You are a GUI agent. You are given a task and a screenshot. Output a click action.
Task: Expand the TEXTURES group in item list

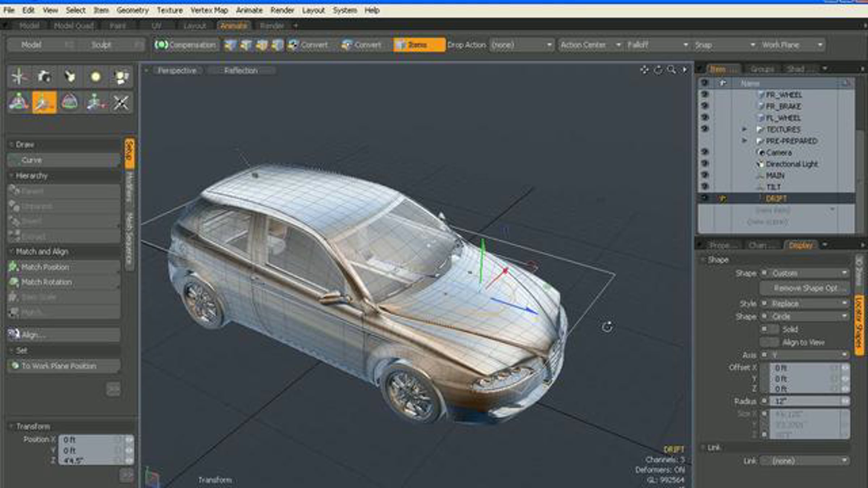(744, 129)
